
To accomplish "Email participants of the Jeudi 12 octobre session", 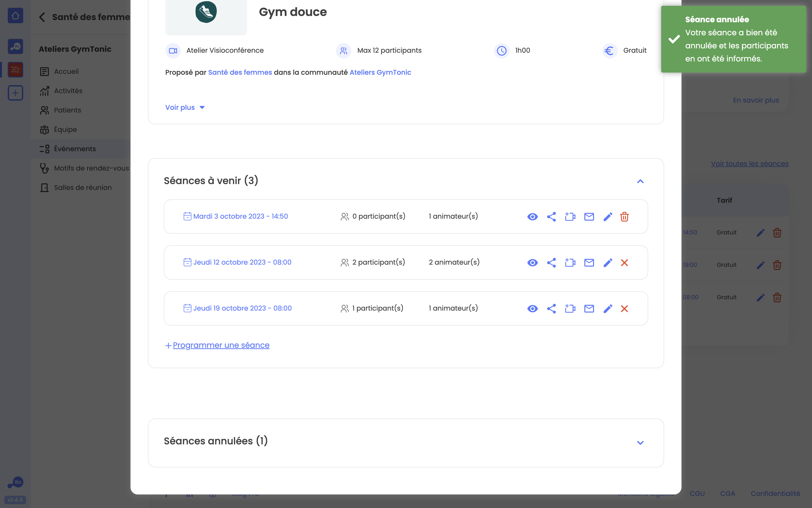I will [x=589, y=263].
